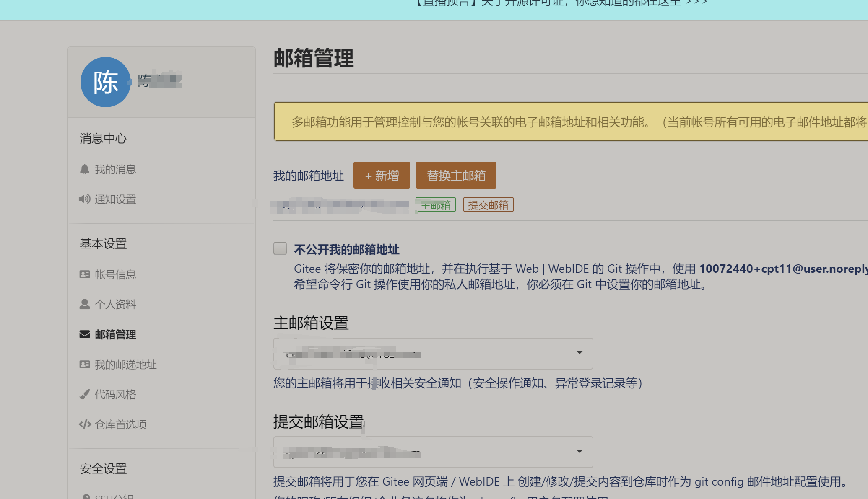Click the 10072440+cpt11@user.noreply address text
This screenshot has width=868, height=499.
783,269
